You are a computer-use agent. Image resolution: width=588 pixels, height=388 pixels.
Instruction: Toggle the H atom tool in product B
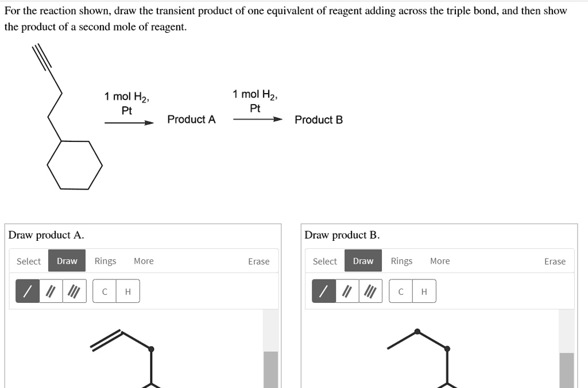[424, 291]
